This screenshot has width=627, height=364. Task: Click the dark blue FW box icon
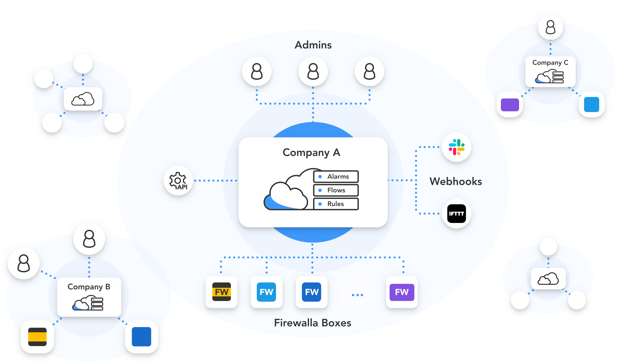click(311, 292)
